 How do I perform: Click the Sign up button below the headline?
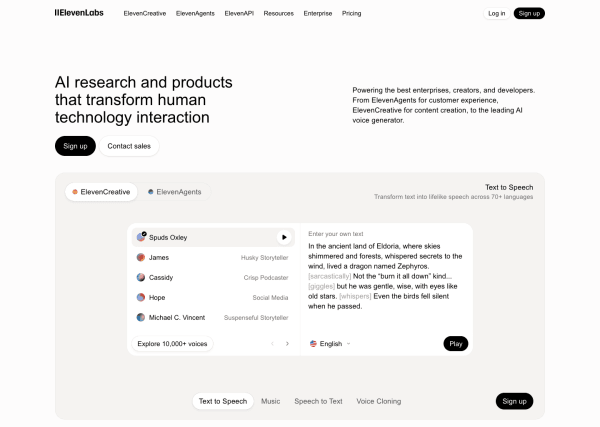click(75, 146)
